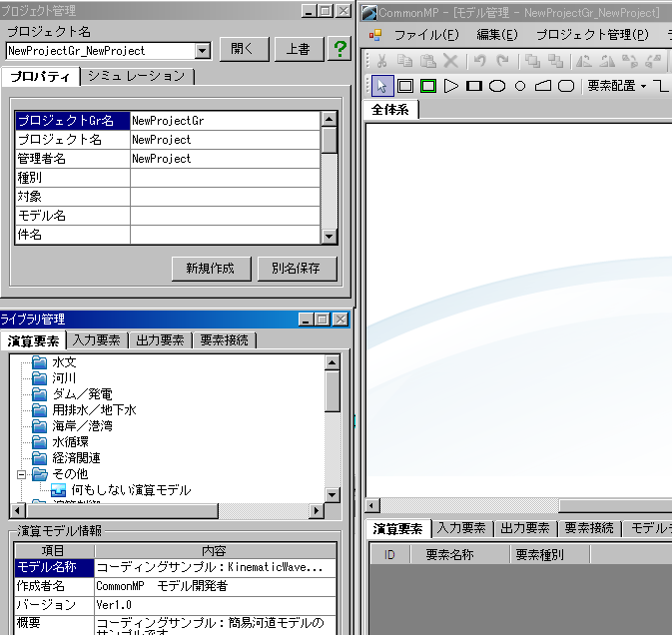Select the small circle element tool

[520, 86]
